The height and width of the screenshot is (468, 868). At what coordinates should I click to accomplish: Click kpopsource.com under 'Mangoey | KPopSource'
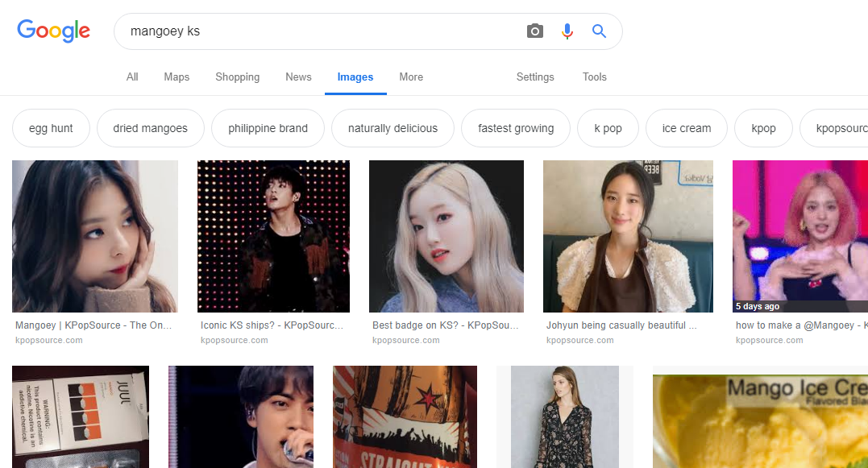pyautogui.click(x=48, y=340)
